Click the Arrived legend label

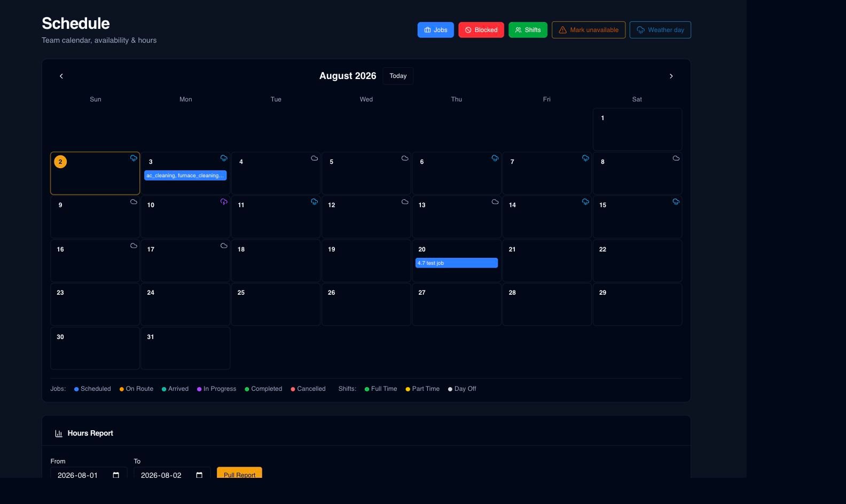click(178, 389)
